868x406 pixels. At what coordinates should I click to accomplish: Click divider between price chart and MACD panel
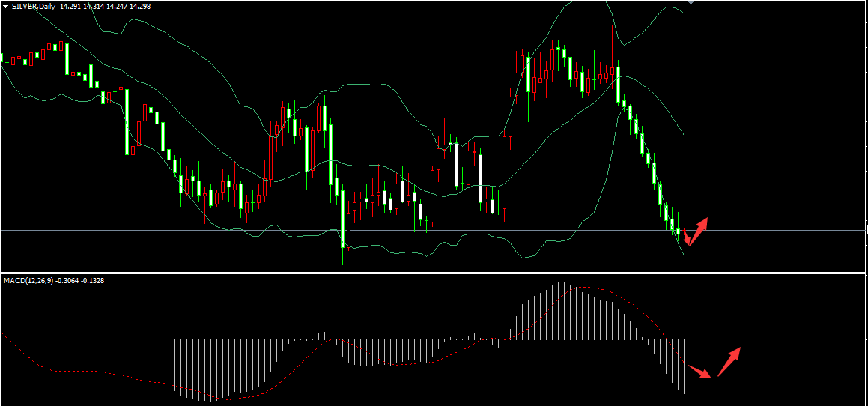click(x=434, y=273)
